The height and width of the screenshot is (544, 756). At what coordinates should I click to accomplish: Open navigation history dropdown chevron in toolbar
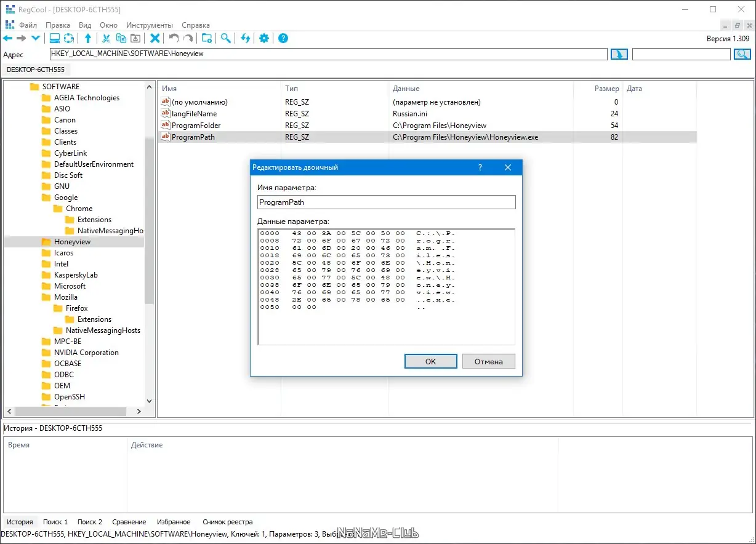click(35, 38)
